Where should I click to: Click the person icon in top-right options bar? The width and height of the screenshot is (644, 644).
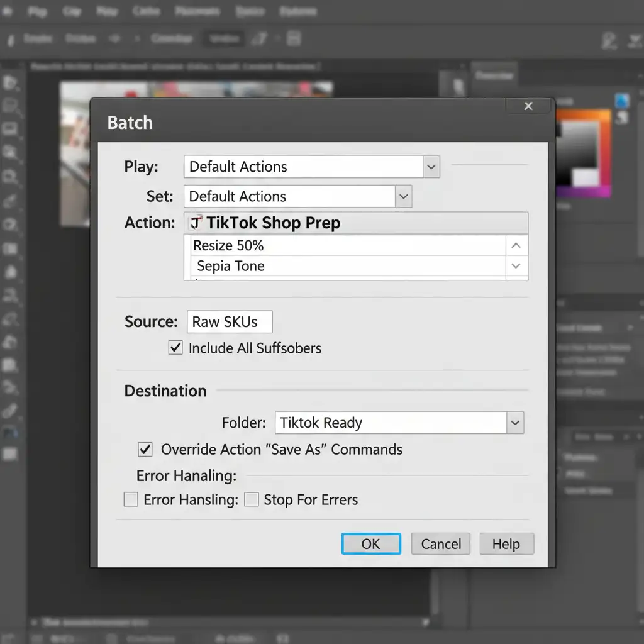(x=609, y=41)
